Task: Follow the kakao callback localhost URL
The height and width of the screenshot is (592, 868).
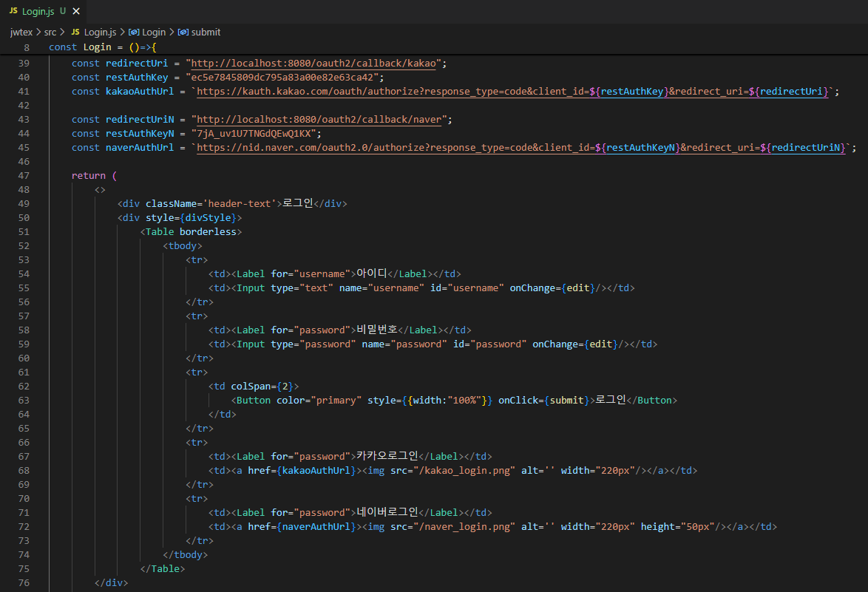Action: tap(313, 63)
